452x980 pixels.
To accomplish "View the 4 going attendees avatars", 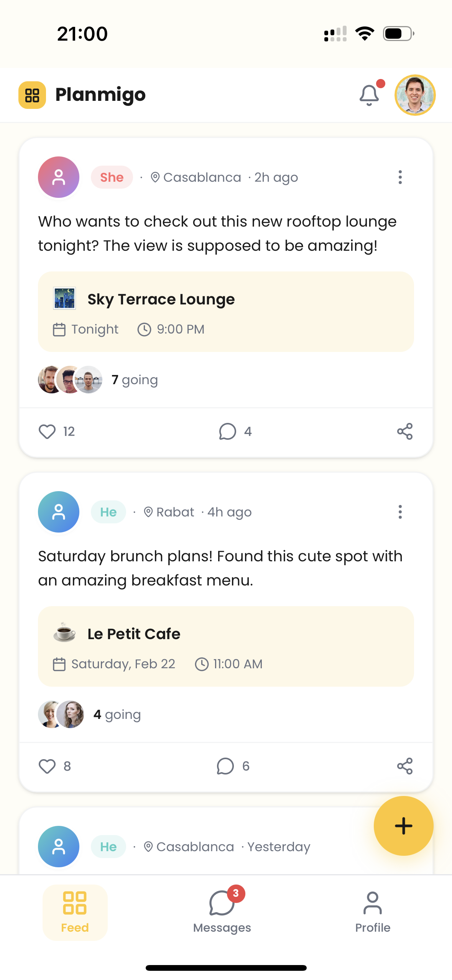I will pyautogui.click(x=61, y=714).
